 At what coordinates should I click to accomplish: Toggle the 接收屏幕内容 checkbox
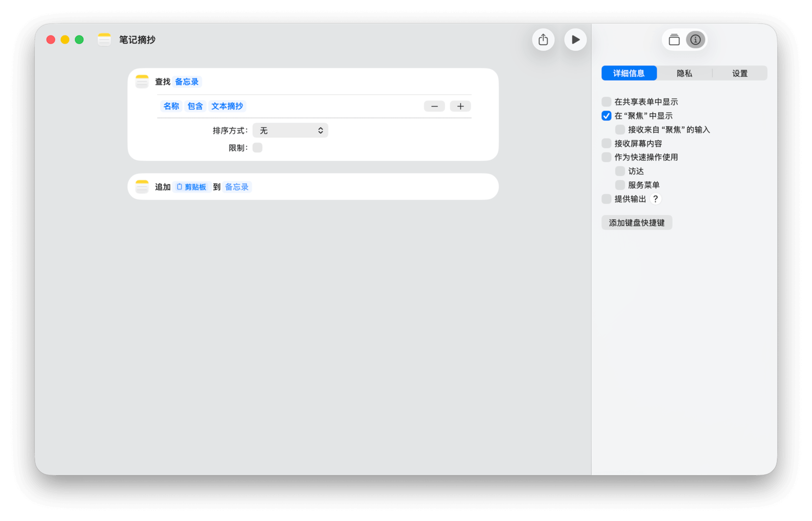606,144
